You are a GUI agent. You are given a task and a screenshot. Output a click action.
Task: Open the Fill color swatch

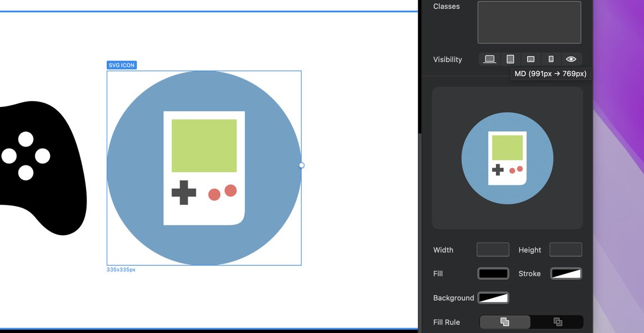pos(493,273)
